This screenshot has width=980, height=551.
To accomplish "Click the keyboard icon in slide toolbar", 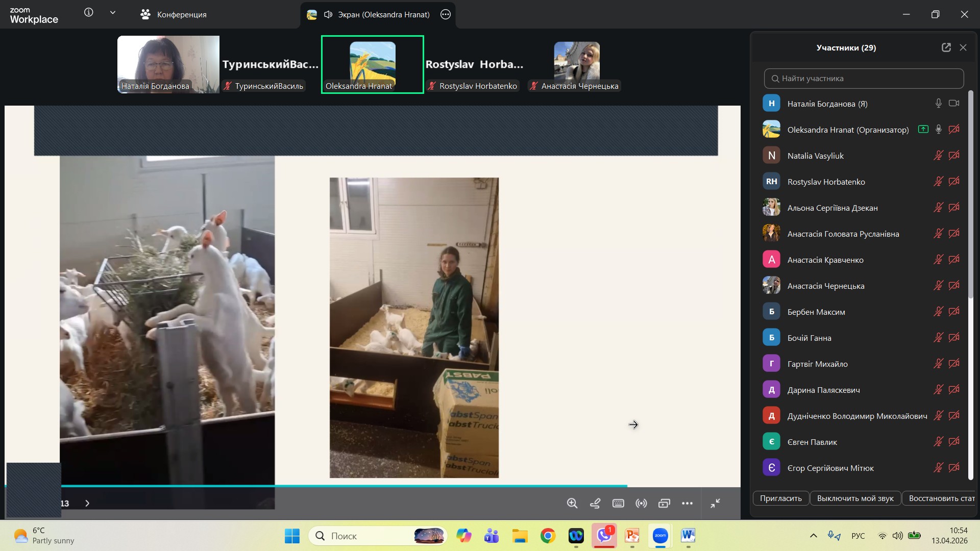I will (x=618, y=503).
